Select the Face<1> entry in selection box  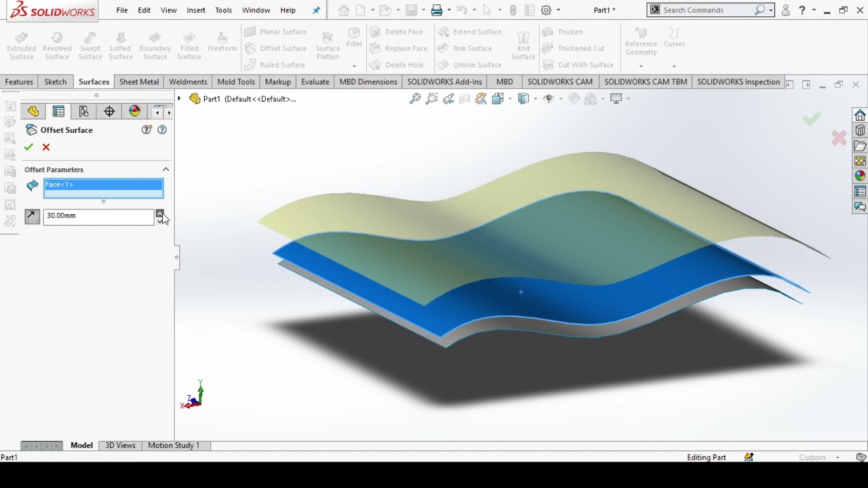[103, 184]
